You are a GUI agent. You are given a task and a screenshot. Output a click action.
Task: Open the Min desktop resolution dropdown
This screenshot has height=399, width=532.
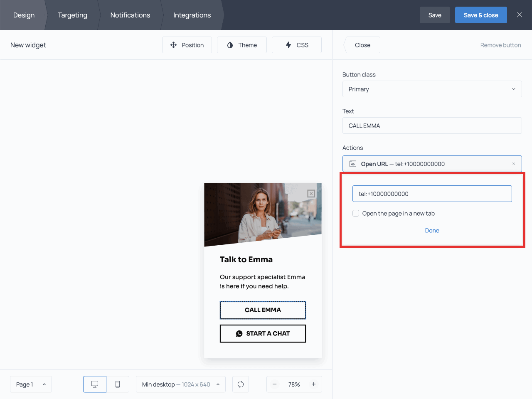180,384
